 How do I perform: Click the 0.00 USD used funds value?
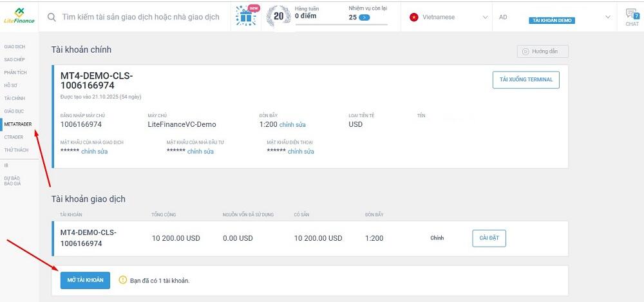tap(238, 238)
